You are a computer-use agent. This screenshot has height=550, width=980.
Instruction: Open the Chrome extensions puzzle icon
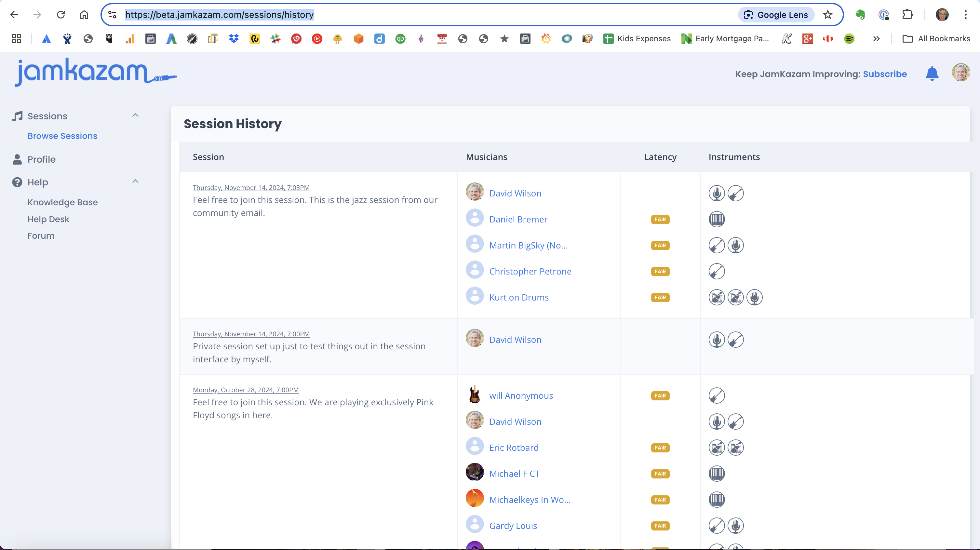pos(907,15)
